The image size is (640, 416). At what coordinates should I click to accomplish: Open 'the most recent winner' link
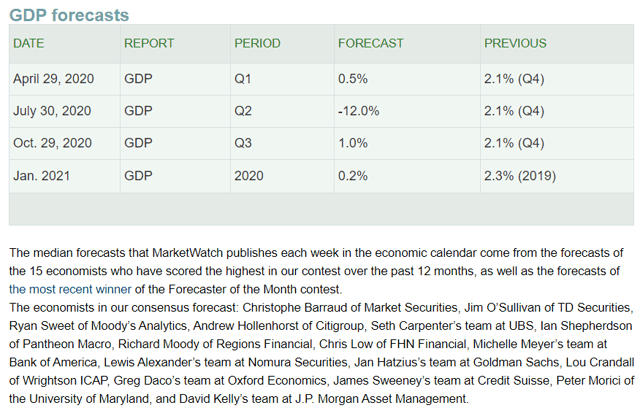(70, 289)
